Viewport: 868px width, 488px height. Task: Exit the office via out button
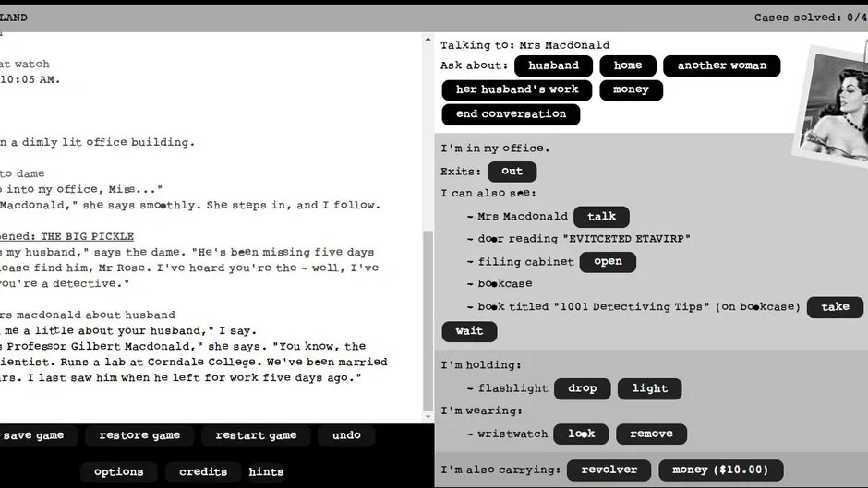pos(512,172)
